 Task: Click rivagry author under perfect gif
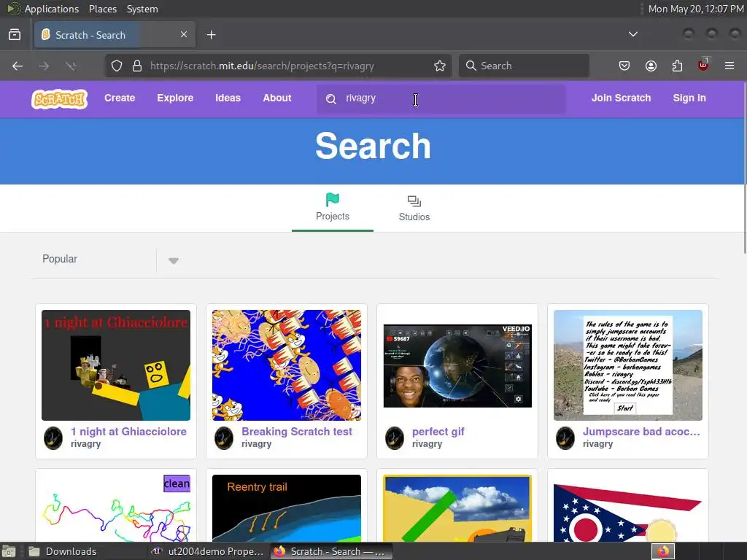click(x=427, y=444)
